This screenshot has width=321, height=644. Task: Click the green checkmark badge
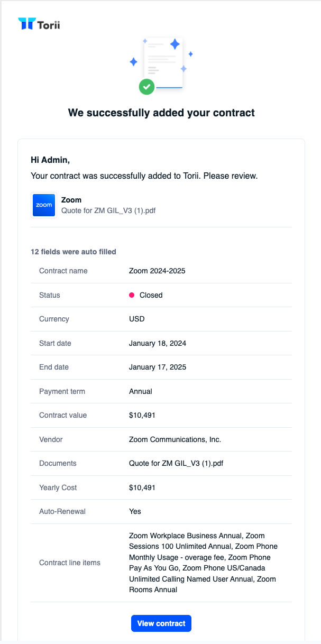pos(146,87)
